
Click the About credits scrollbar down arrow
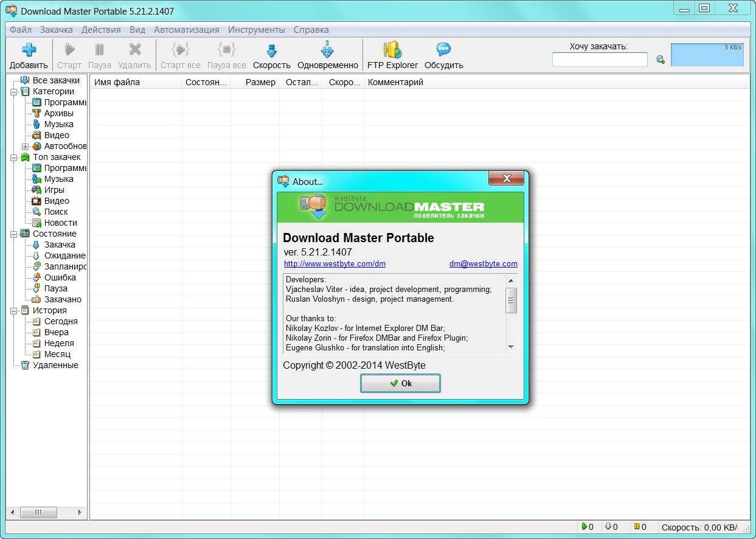(x=511, y=347)
